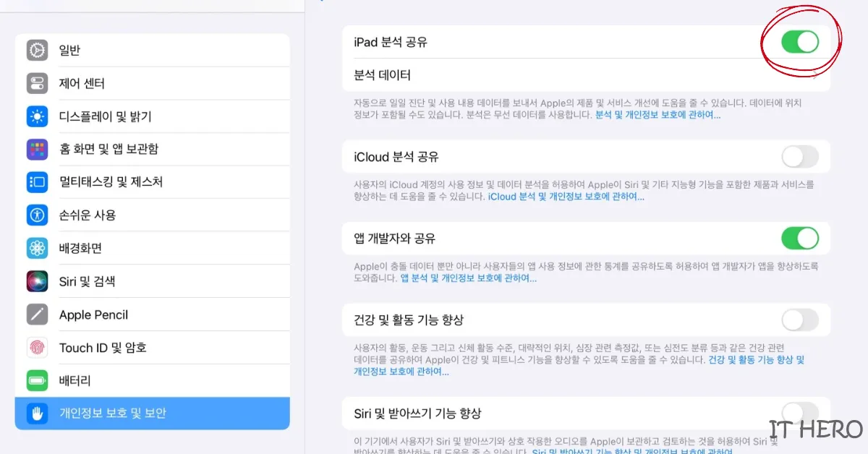The width and height of the screenshot is (868, 454).
Task: Click the 앱 개발자와 공유 label
Action: click(395, 238)
